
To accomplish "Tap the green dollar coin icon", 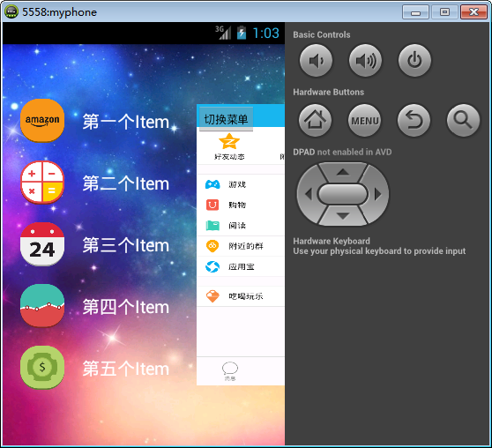I will [x=42, y=367].
